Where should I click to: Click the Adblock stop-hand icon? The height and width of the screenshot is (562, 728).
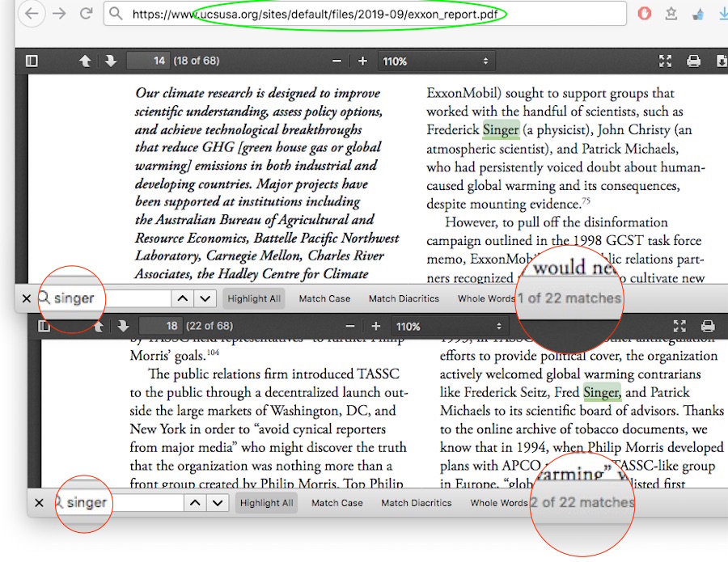[645, 14]
